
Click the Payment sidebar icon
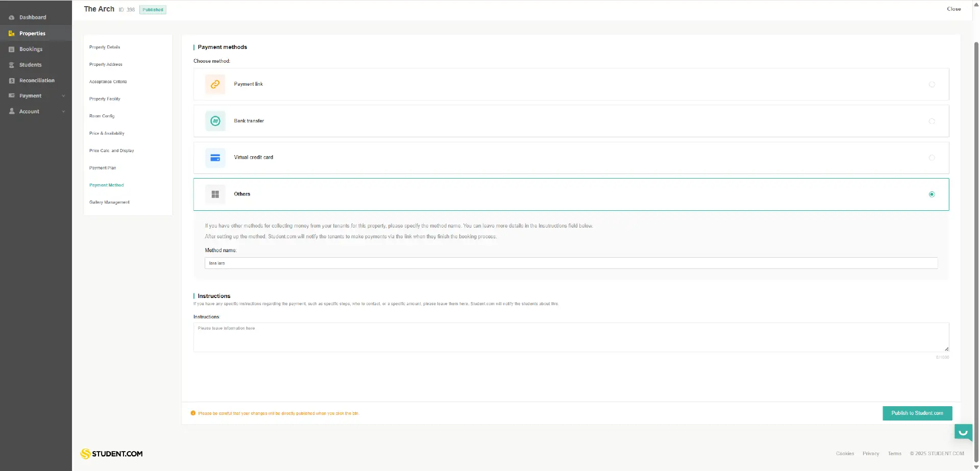[x=11, y=95]
